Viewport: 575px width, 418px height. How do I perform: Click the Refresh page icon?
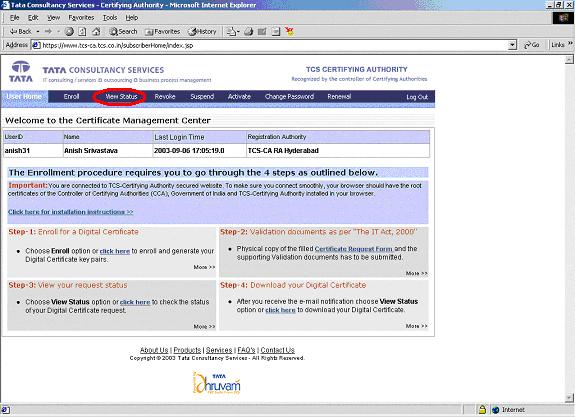coord(83,32)
